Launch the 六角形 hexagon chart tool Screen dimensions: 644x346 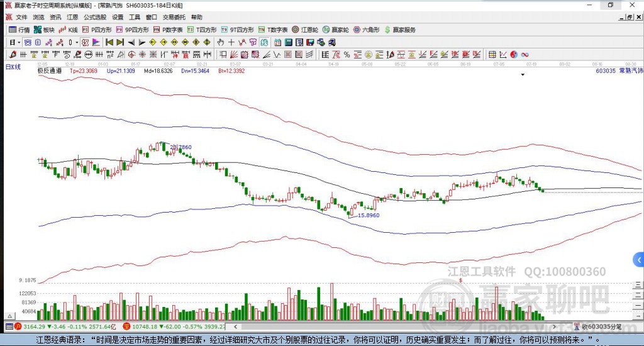[365, 30]
